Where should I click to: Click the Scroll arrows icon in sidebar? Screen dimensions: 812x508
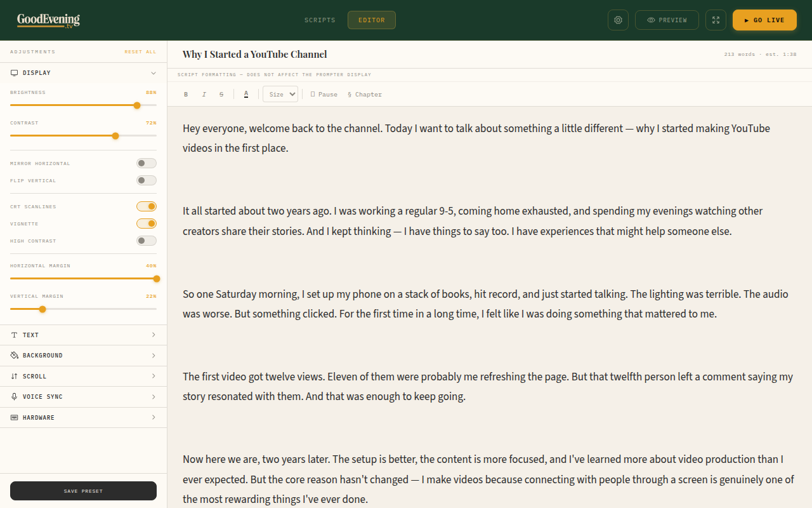point(14,376)
